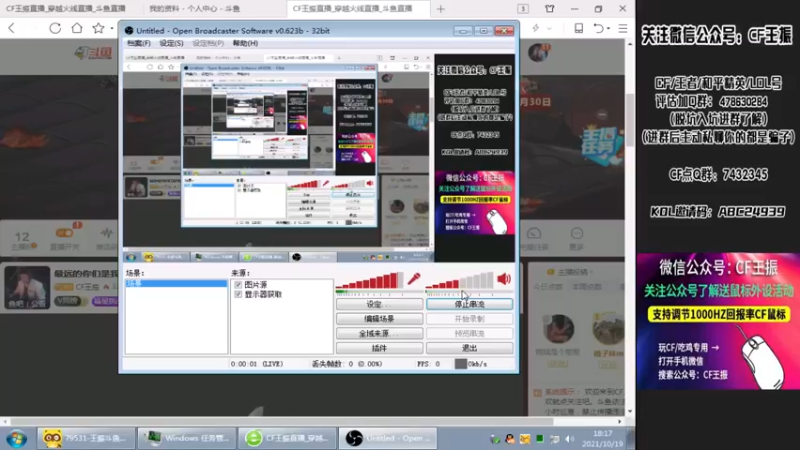Mute the microphone in OBS
Image resolution: width=800 pixels, height=450 pixels.
[x=413, y=279]
